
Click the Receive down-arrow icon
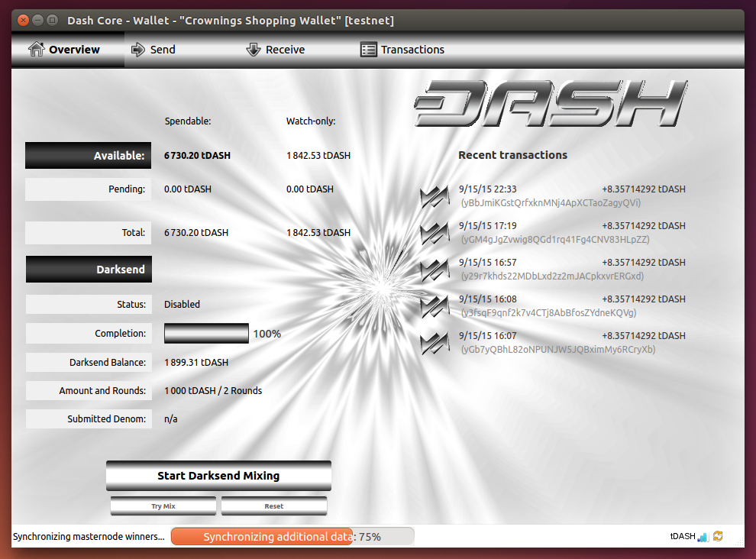point(253,49)
